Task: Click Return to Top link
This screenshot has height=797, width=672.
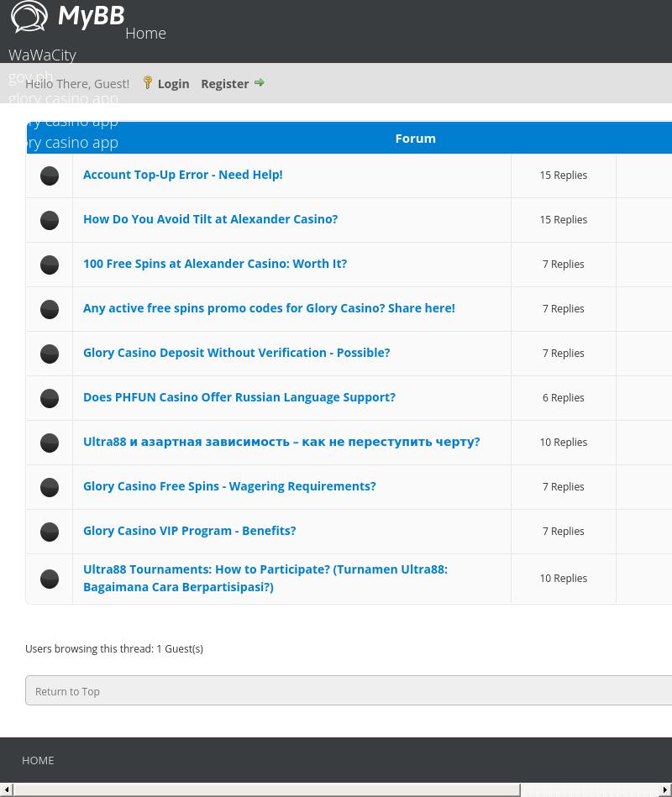Action: [x=67, y=691]
